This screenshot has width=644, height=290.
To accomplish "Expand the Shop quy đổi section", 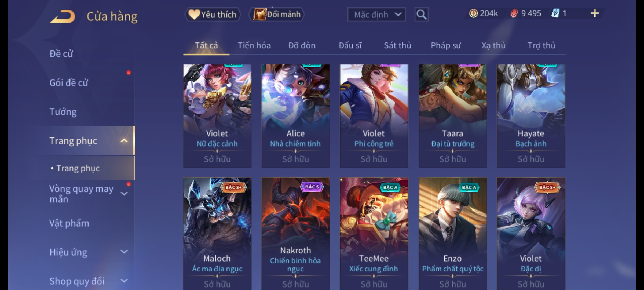I will click(124, 281).
